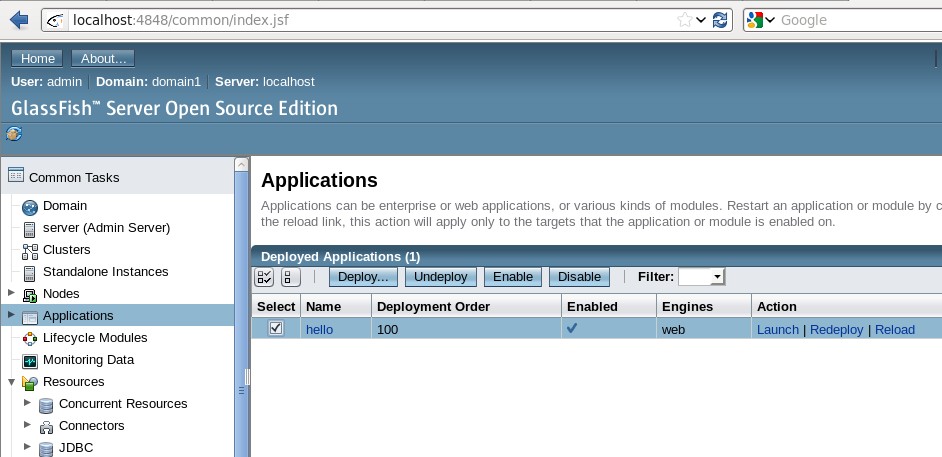Viewport: 942px width, 457px height.
Task: Click the Undeploy button
Action: click(x=440, y=277)
